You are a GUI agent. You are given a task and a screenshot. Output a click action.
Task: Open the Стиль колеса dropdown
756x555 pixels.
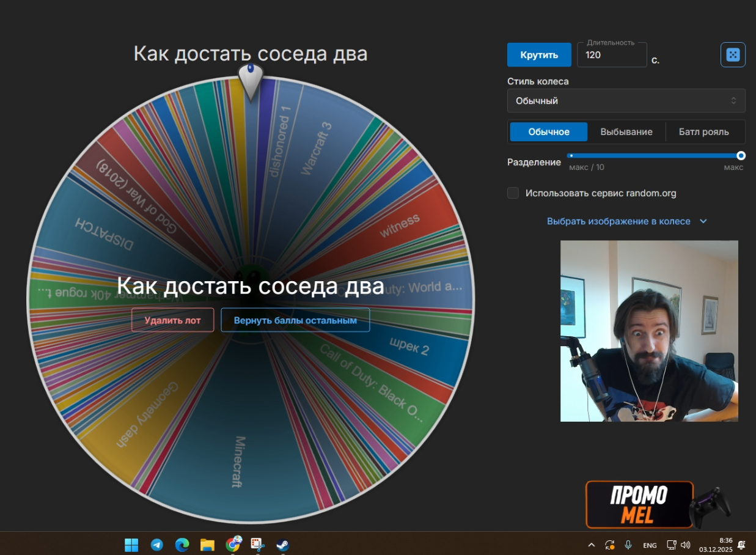pos(626,101)
